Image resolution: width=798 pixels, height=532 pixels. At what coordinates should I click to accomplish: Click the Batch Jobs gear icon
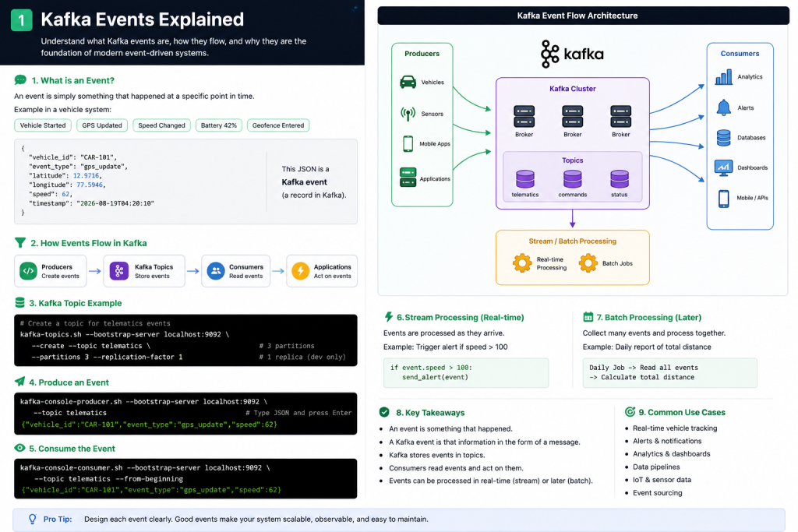(x=588, y=263)
